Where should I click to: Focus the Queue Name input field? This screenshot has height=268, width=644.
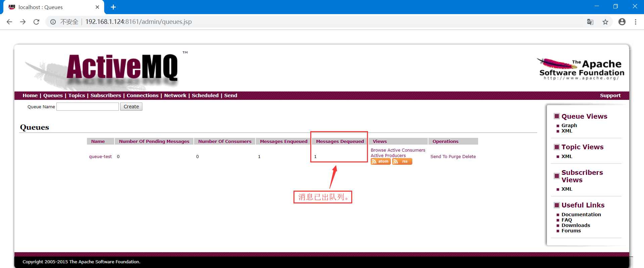pos(88,107)
